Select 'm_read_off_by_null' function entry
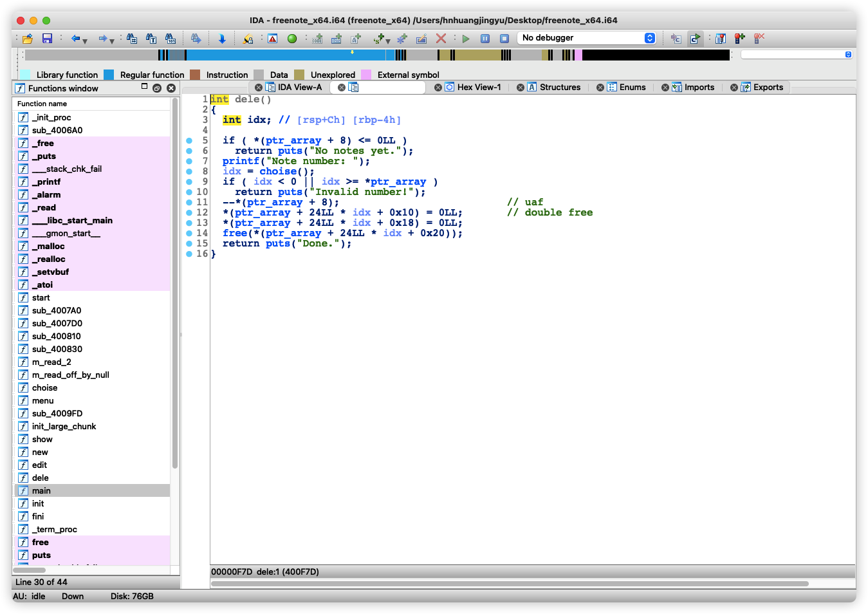The image size is (868, 614). coord(92,375)
